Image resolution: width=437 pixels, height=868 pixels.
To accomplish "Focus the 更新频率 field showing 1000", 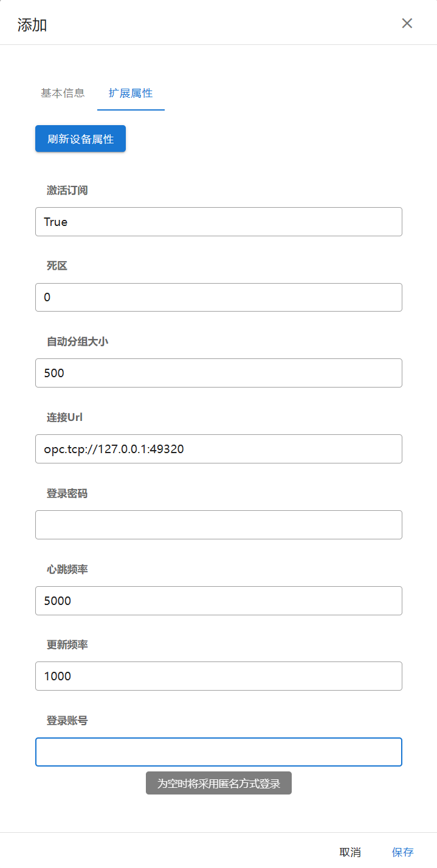I will coord(219,676).
